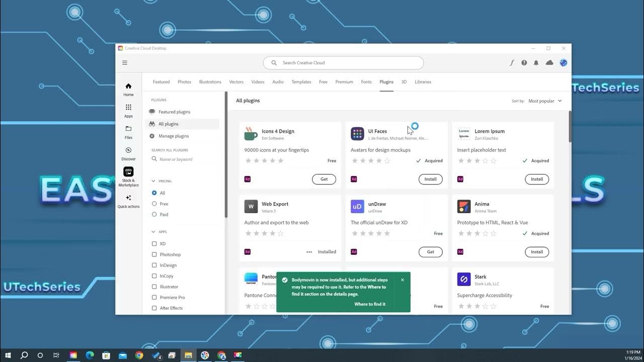Click the Icons 4 Design coffee cup icon
The width and height of the screenshot is (644, 362).
pos(251,134)
